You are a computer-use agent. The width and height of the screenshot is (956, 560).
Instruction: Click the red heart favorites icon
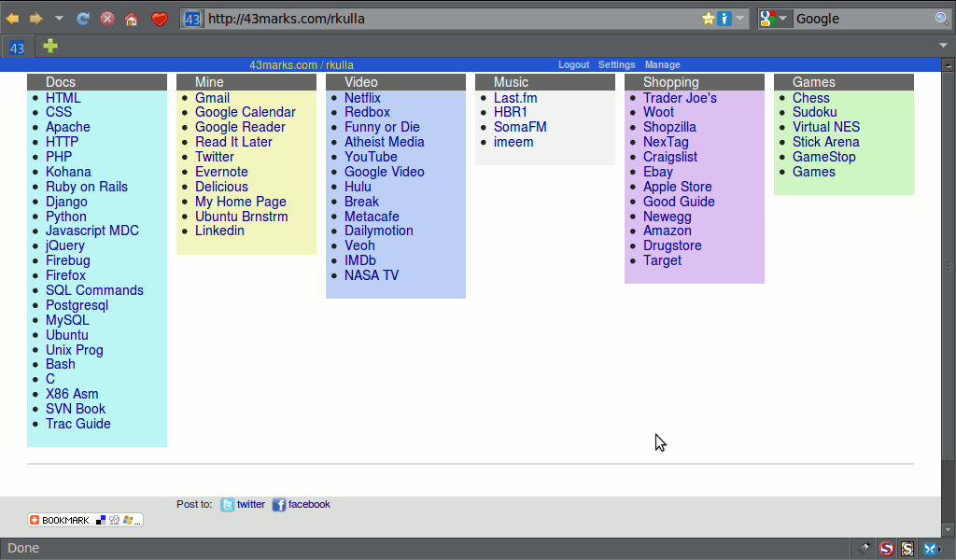pos(159,19)
